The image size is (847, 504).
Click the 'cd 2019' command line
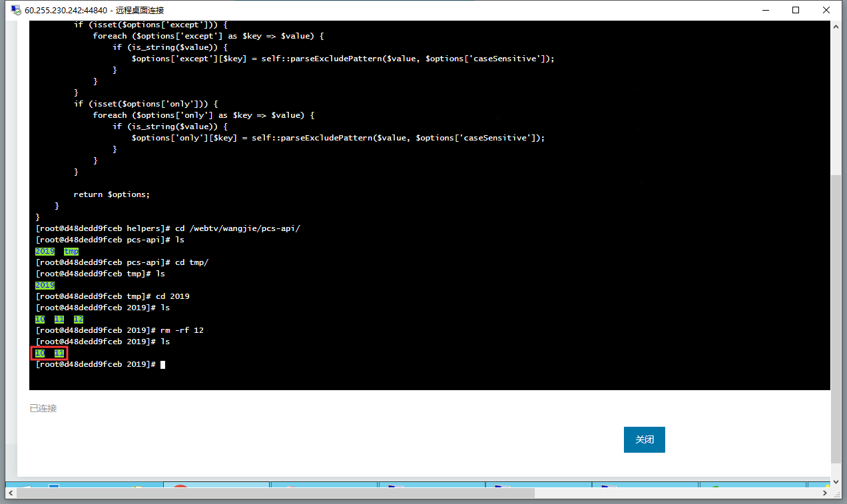click(x=113, y=296)
